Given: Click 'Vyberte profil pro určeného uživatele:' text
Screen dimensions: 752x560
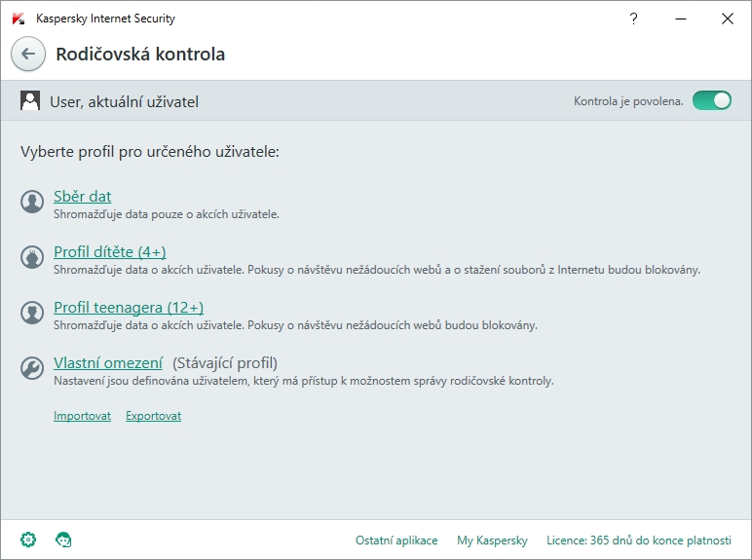Looking at the screenshot, I should [x=150, y=152].
